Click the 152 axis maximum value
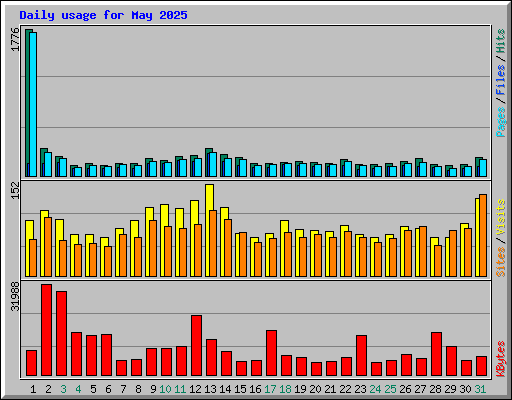Image resolution: width=512 pixels, height=400 pixels. (16, 191)
